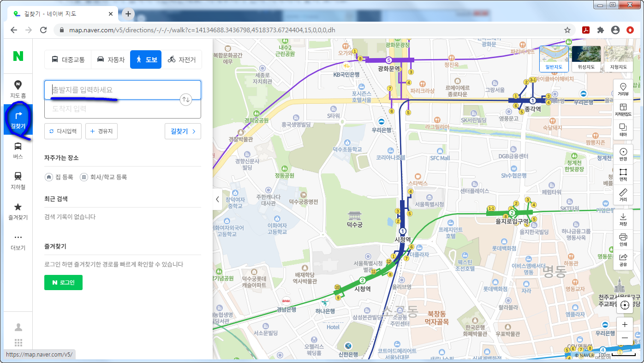Open 즐겨찾기 favorites in the sidebar

tap(18, 211)
